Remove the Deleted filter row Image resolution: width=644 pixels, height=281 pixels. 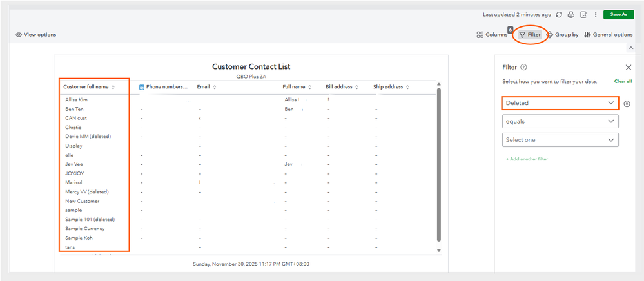coord(627,103)
